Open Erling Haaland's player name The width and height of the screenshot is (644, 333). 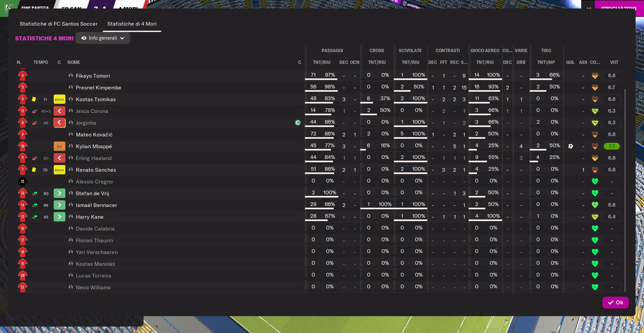[x=93, y=158]
